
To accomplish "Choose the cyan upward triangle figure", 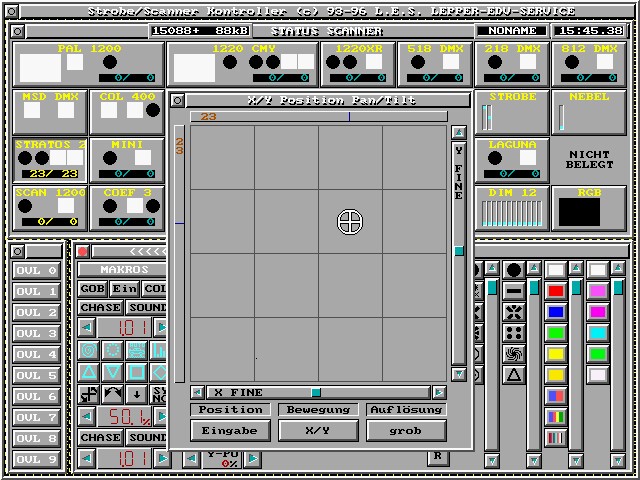I will (x=89, y=372).
